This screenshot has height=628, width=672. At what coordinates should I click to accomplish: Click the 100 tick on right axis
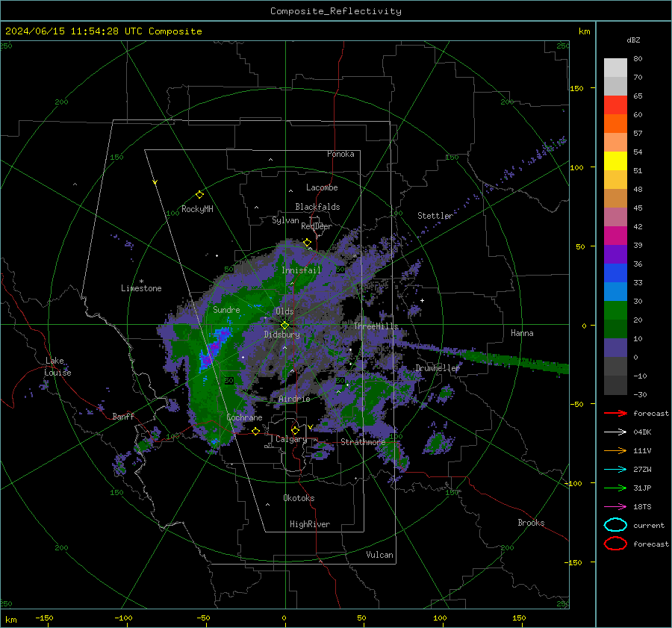click(577, 167)
